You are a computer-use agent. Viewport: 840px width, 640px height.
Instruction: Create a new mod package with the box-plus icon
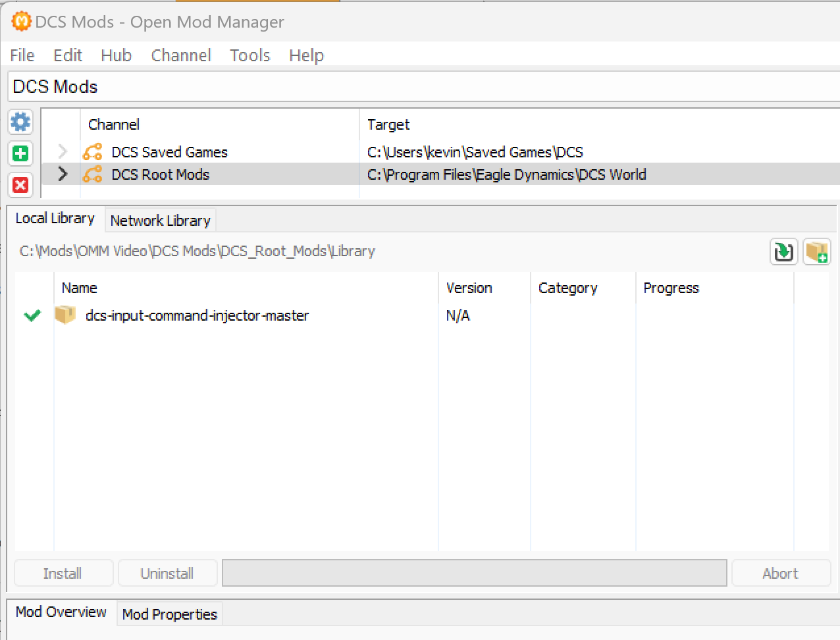816,252
